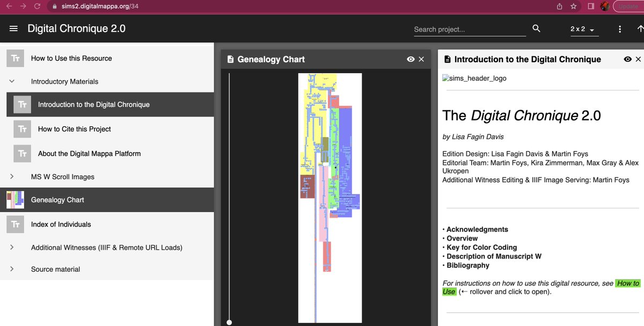This screenshot has width=644, height=326.
Task: Open Index of Individuals in the sidebar
Action: [x=61, y=224]
